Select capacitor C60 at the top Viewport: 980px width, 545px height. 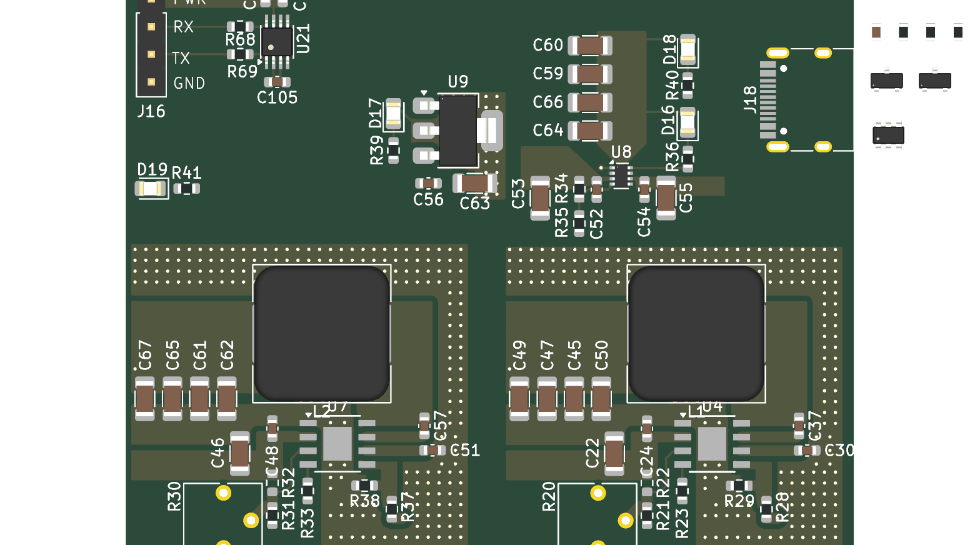[589, 46]
